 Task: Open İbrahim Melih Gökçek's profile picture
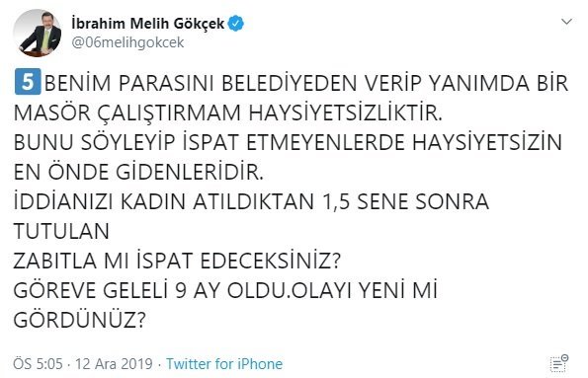pos(38,33)
